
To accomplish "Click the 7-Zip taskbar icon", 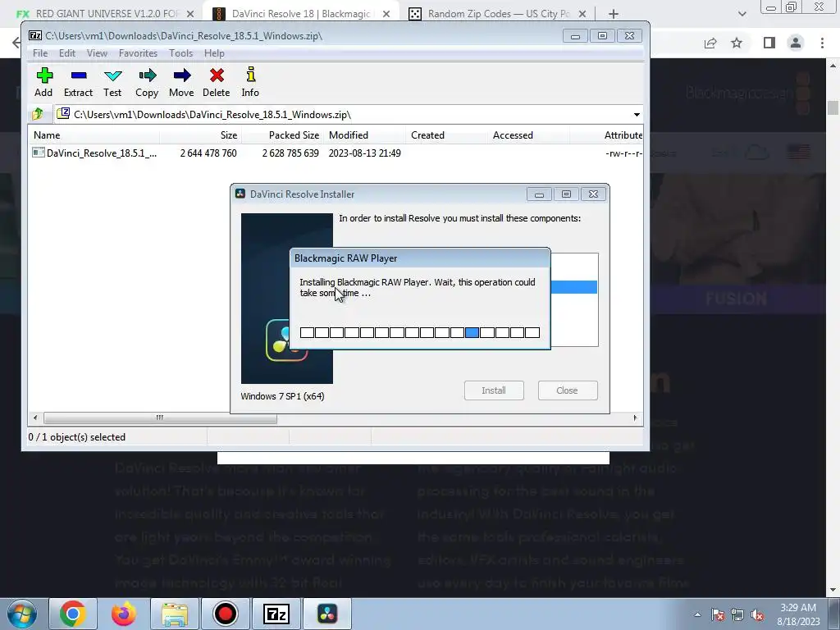I will [276, 614].
